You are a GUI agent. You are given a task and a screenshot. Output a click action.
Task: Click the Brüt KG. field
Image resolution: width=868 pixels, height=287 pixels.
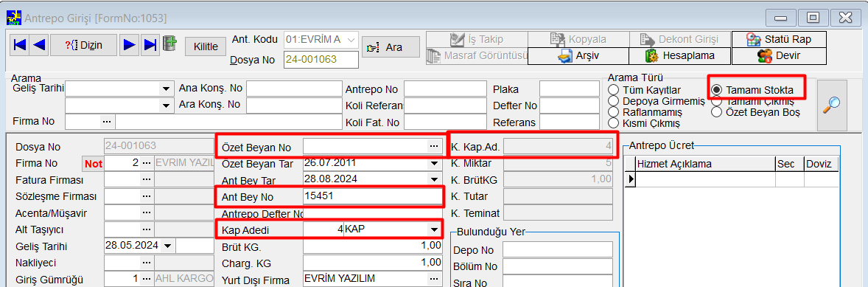click(373, 246)
